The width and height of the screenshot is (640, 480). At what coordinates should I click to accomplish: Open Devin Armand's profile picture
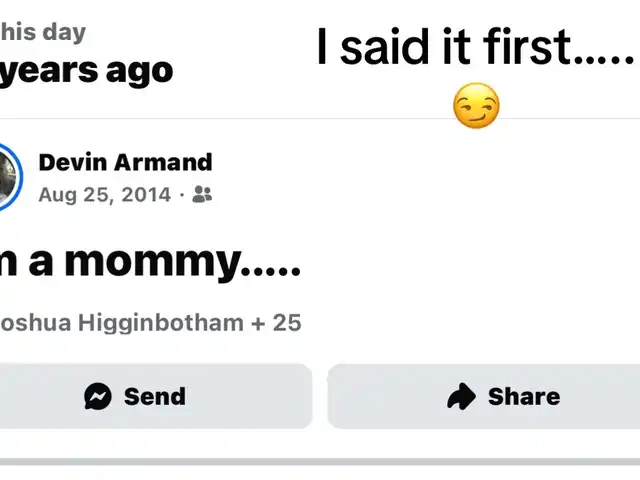click(8, 177)
